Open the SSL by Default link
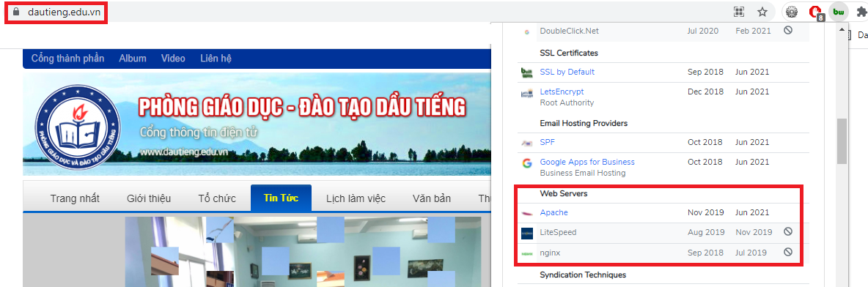The image size is (868, 287). [x=567, y=72]
